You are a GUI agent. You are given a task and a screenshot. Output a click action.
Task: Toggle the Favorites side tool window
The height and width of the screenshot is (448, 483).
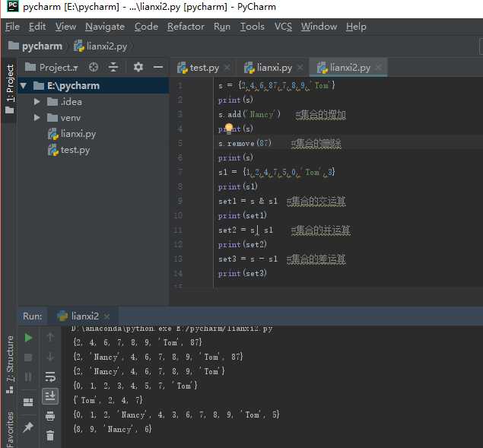pyautogui.click(x=10, y=429)
